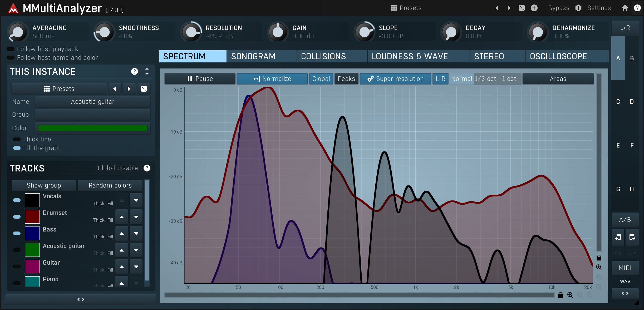This screenshot has height=310, width=644.
Task: Click the Random colors button
Action: 110,185
